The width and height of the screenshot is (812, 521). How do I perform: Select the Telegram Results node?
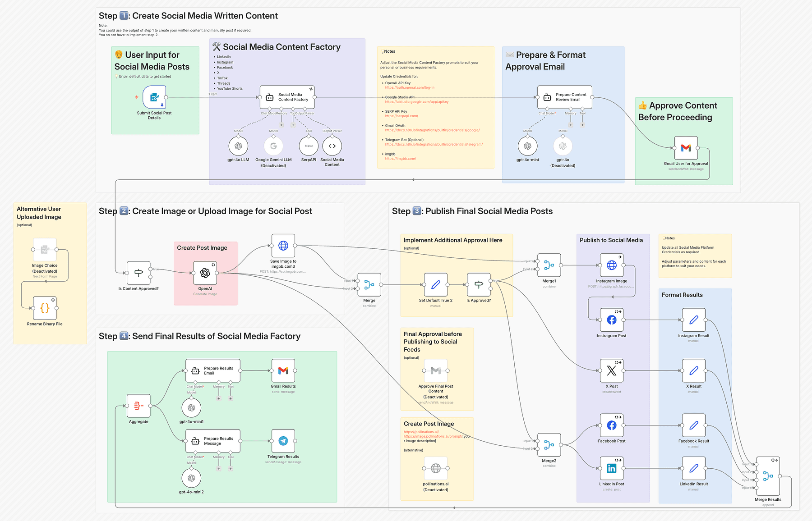283,441
